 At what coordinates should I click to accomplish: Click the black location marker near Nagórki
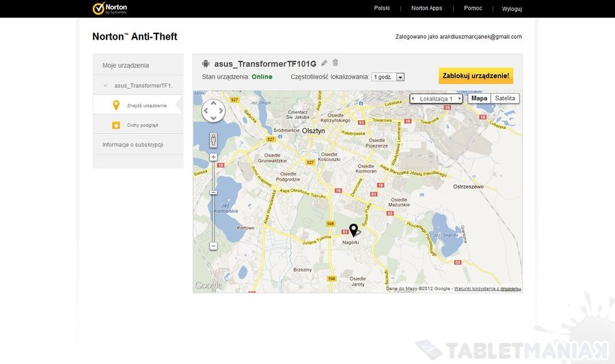tap(354, 230)
